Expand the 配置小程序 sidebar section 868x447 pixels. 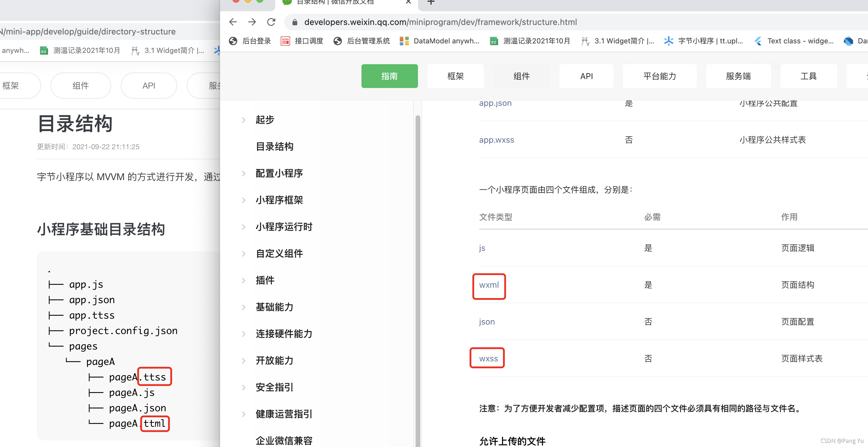pos(243,174)
